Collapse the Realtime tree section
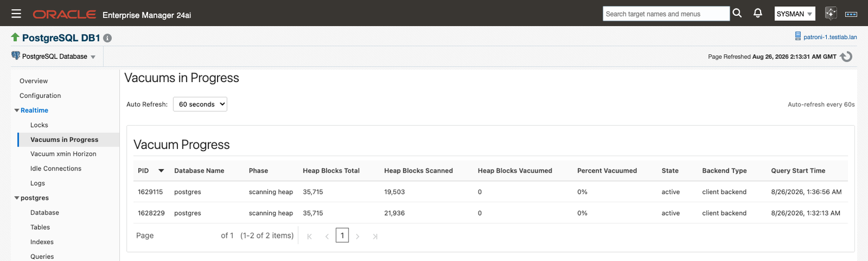 (x=16, y=110)
